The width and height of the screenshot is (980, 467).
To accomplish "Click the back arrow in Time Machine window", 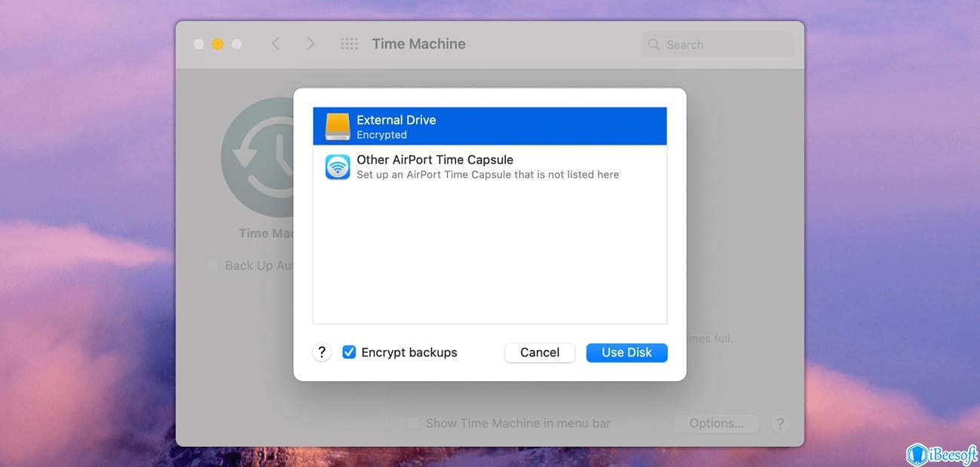I will [276, 44].
